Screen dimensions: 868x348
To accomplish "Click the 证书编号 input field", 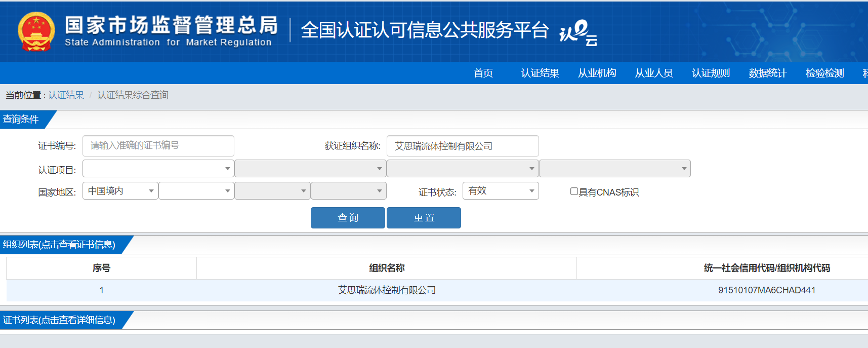I will pos(158,146).
